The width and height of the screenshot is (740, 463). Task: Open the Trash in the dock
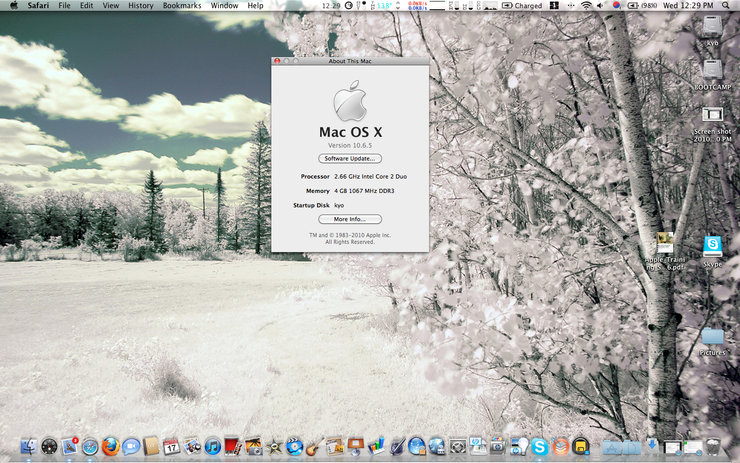coord(712,446)
